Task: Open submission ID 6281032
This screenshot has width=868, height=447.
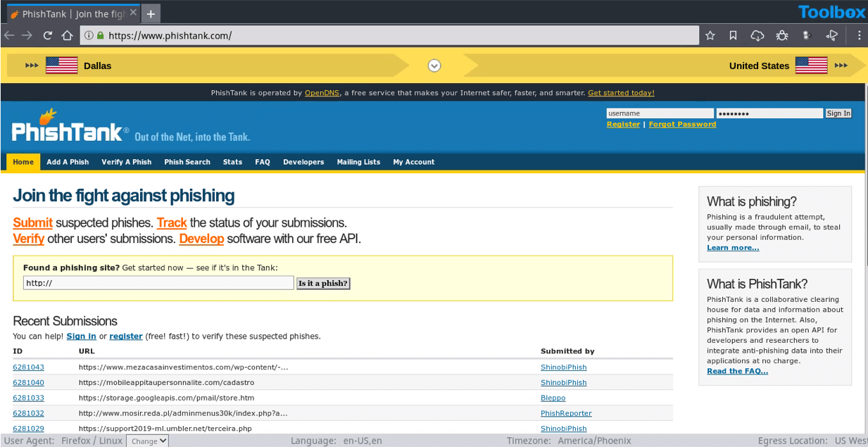Action: tap(28, 413)
